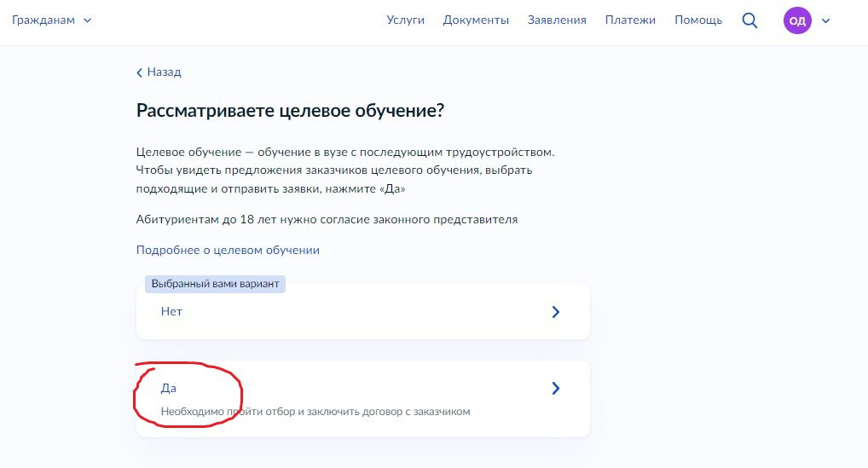This screenshot has width=868, height=468.
Task: Click the arrow chevron on Нет card
Action: click(x=556, y=311)
